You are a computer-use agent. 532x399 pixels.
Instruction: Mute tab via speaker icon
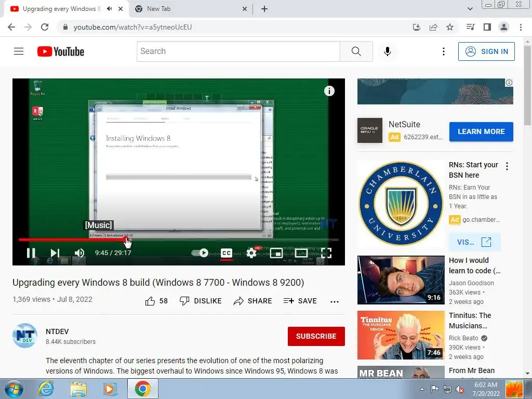pos(109,9)
